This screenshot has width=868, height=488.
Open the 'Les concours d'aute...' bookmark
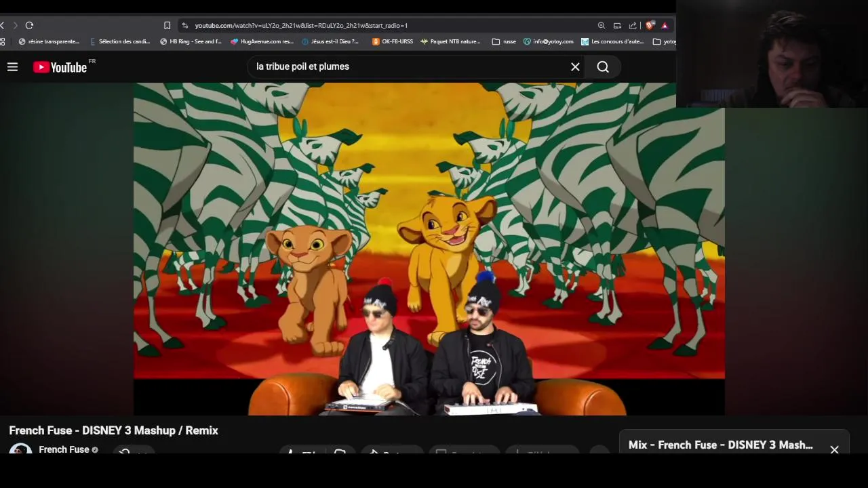[612, 41]
